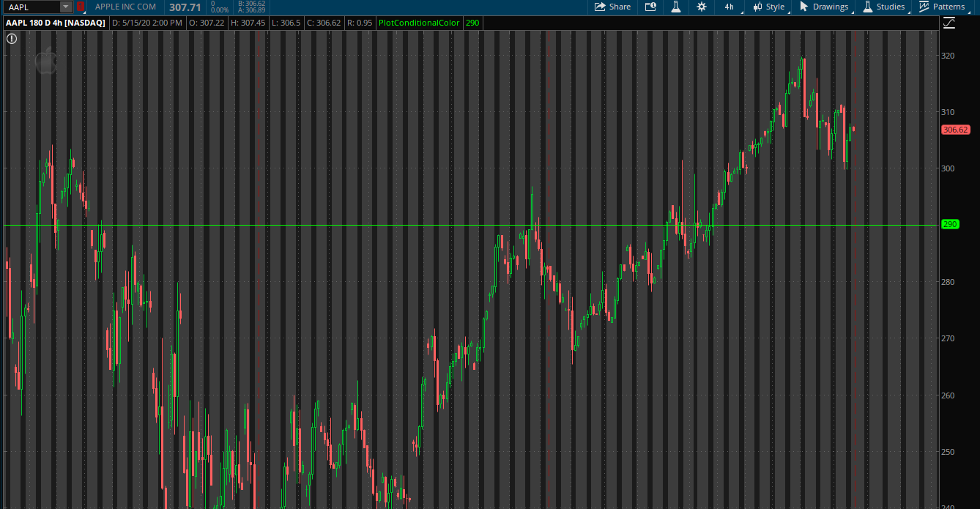Click the red alert indicator beside symbol

coord(81,7)
